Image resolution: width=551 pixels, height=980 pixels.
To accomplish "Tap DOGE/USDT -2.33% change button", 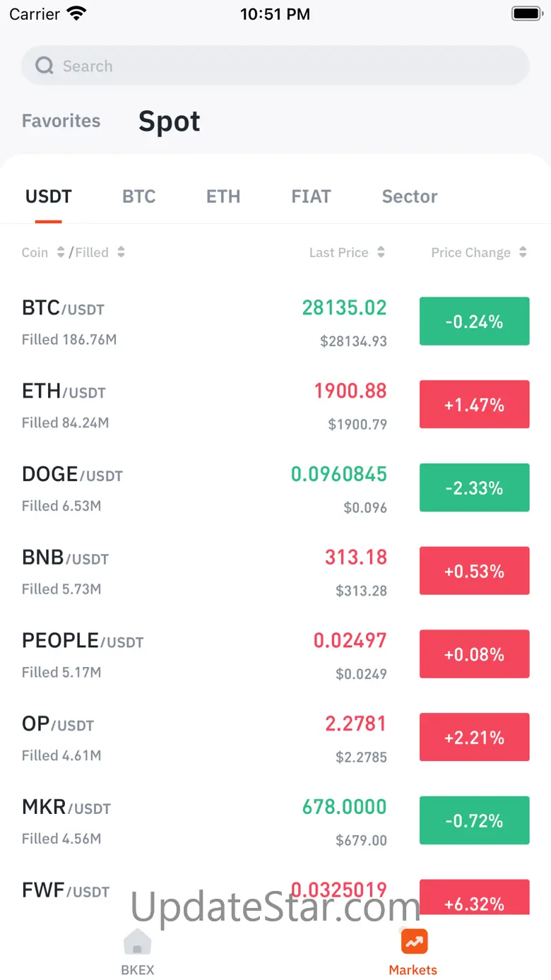I will (x=474, y=488).
